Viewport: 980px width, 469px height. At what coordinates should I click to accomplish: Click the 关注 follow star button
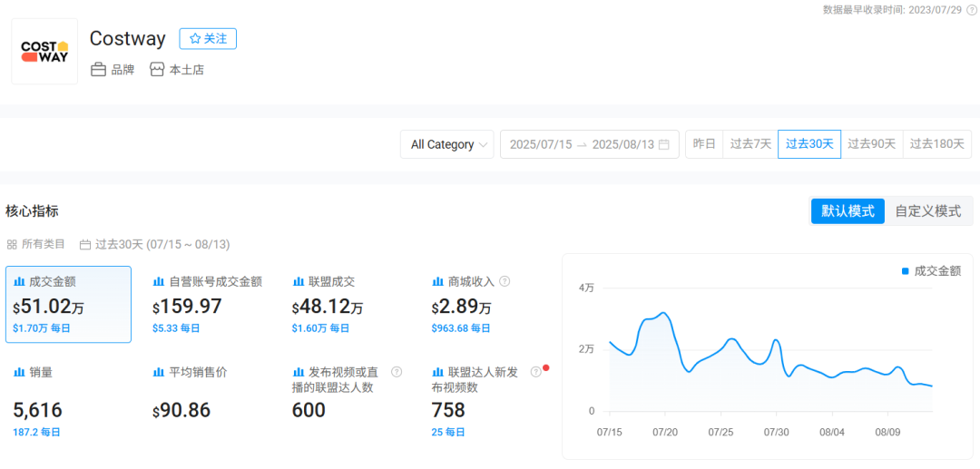coord(208,39)
